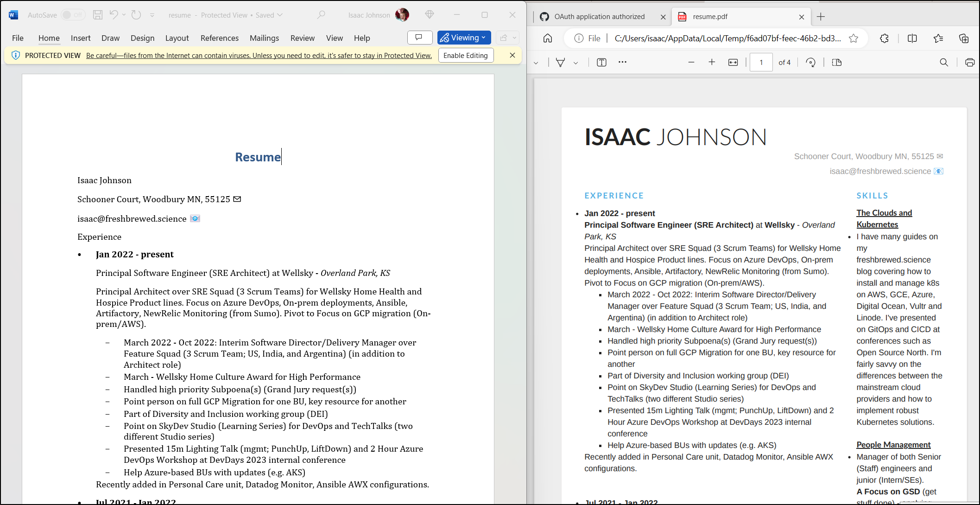Click the Redo icon in Word
Image resolution: width=980 pixels, height=505 pixels.
[x=136, y=15]
